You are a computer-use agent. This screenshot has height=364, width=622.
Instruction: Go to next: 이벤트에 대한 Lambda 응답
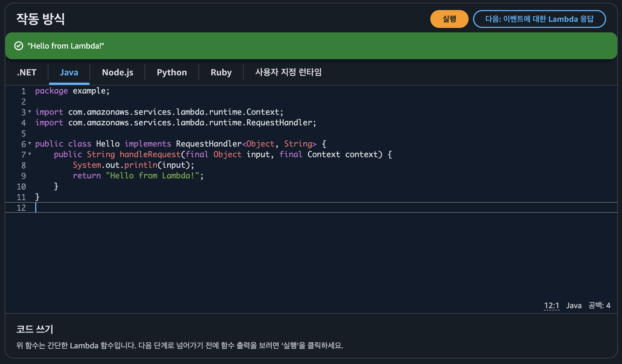(x=539, y=19)
